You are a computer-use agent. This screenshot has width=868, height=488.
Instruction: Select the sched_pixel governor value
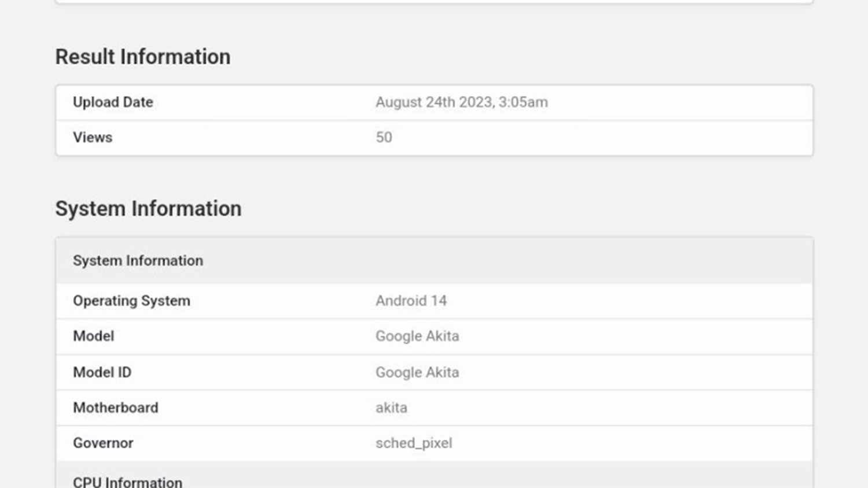[x=414, y=443]
